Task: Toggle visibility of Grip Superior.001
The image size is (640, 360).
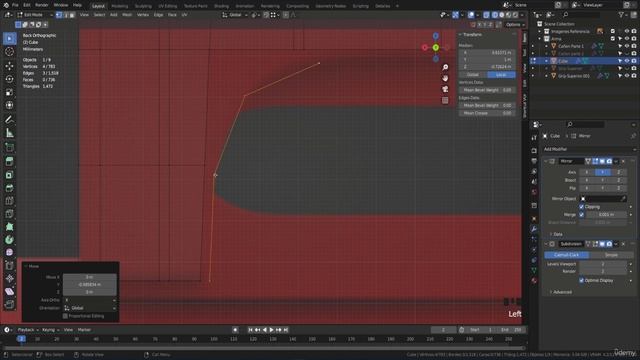Action: 627,76
